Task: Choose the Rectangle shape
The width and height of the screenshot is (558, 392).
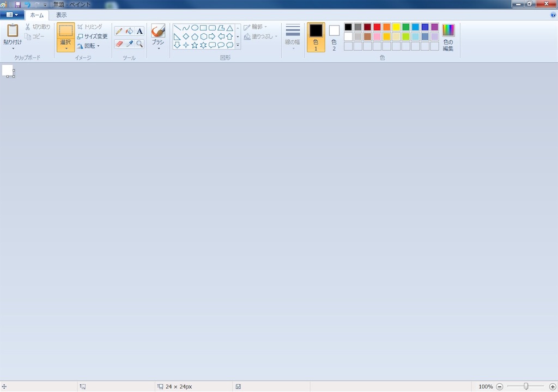Action: (203, 28)
